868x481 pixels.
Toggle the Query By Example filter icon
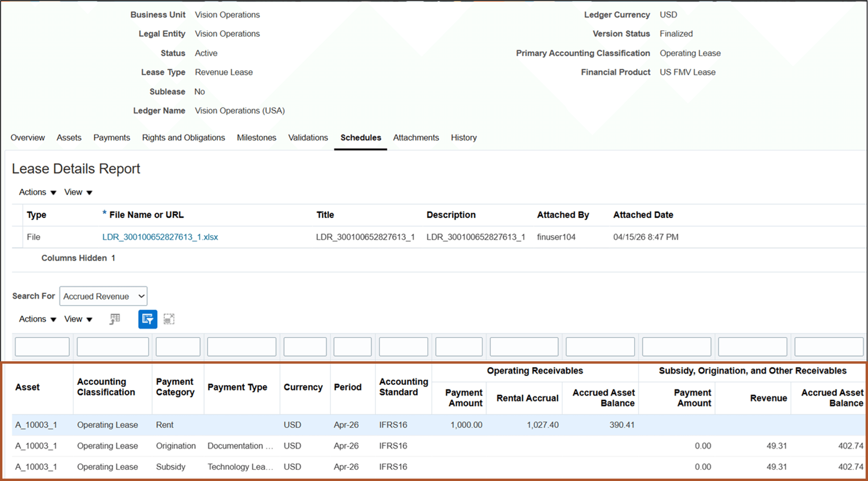148,319
